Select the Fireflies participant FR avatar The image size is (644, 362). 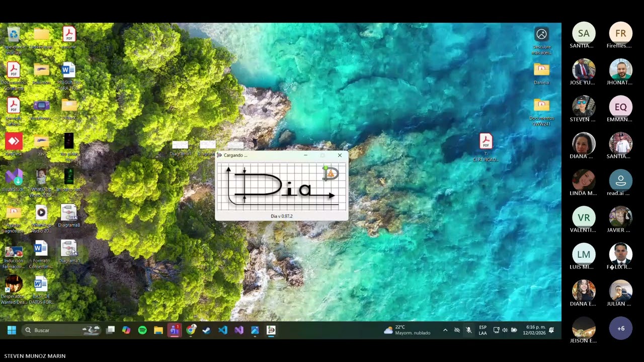coord(621,34)
